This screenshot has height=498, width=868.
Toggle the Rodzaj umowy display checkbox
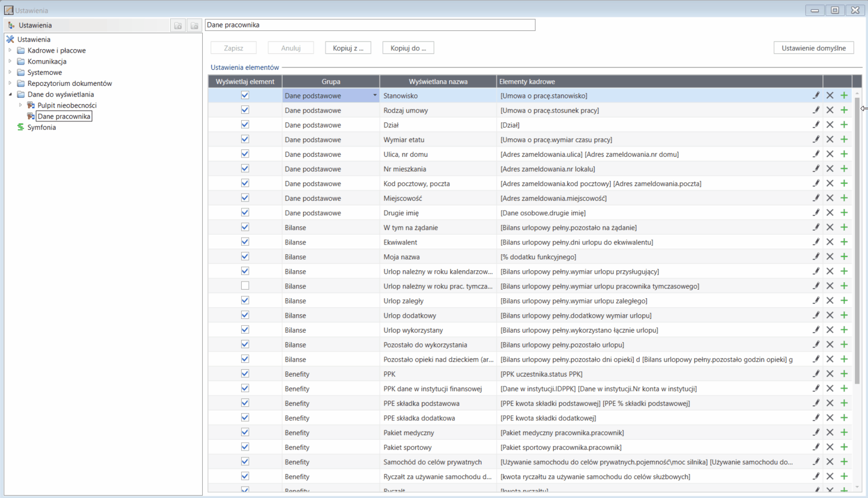click(x=245, y=110)
